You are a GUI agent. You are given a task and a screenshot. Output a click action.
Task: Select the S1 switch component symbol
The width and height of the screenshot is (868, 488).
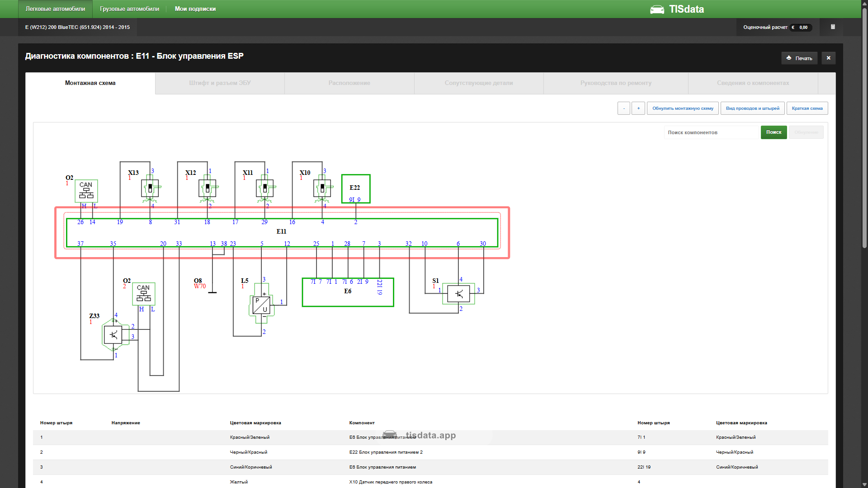click(x=458, y=294)
